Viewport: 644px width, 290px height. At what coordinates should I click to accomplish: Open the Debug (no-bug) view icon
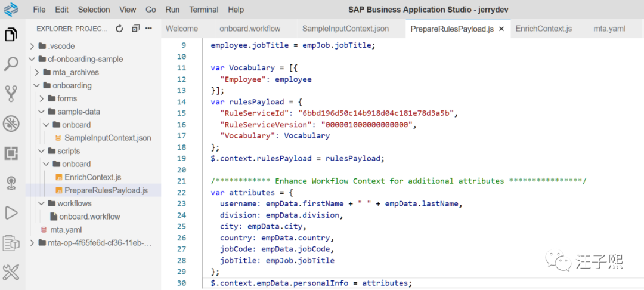pyautogui.click(x=11, y=124)
